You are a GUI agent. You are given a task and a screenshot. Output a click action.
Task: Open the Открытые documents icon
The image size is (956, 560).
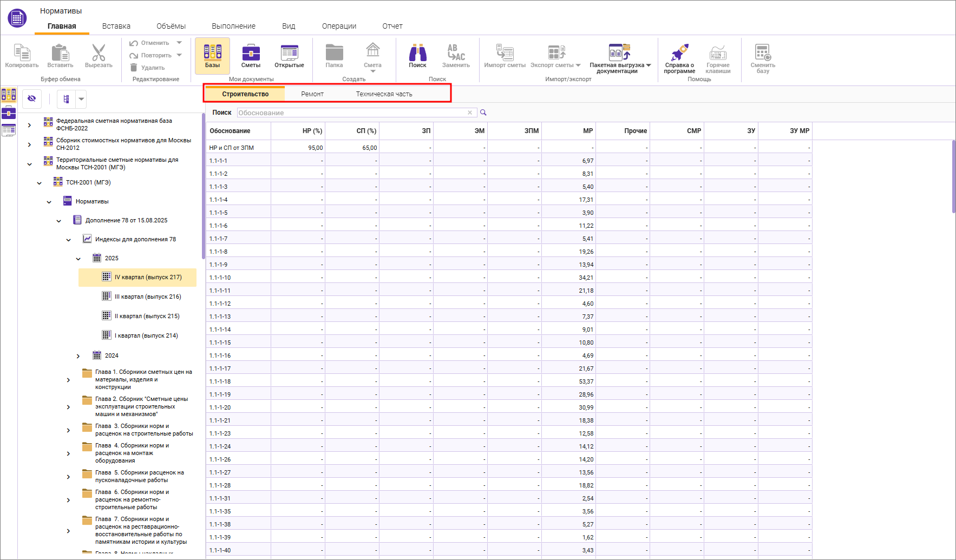pyautogui.click(x=289, y=55)
